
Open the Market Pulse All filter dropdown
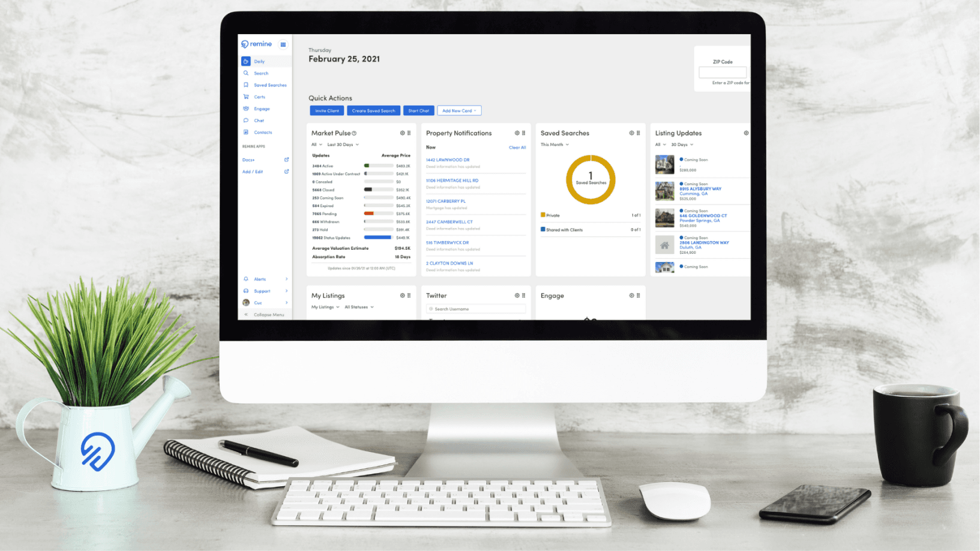(x=317, y=145)
